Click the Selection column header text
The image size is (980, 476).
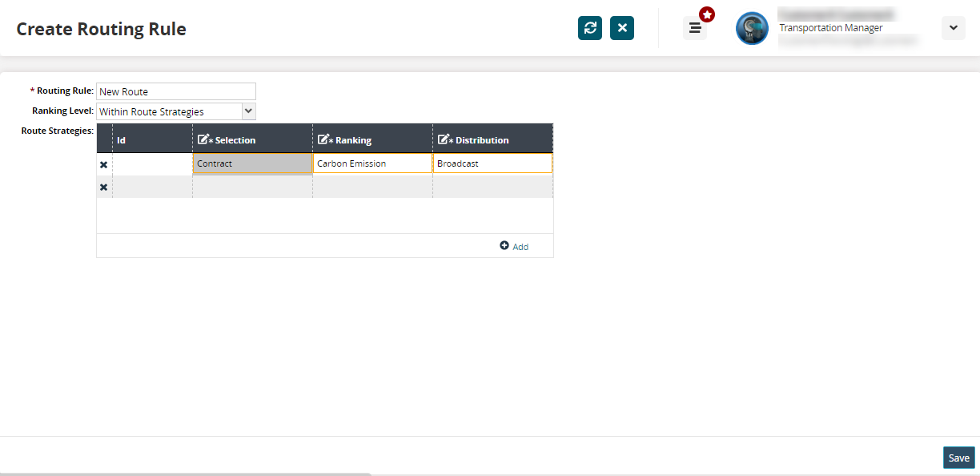(235, 140)
